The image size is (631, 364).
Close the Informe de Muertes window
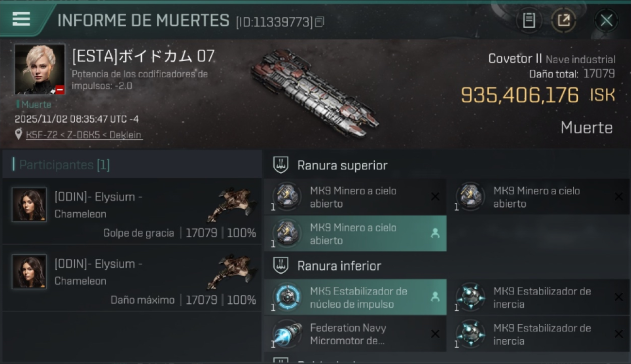(x=606, y=20)
